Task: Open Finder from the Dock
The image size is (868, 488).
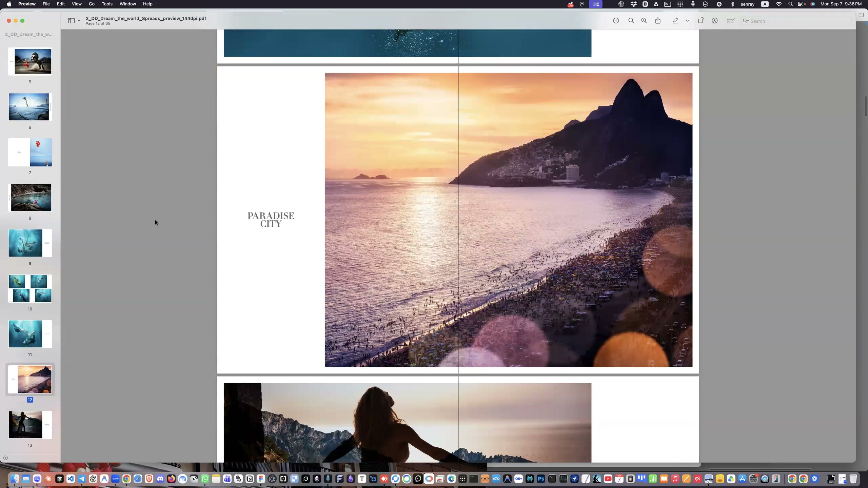Action: (x=15, y=479)
